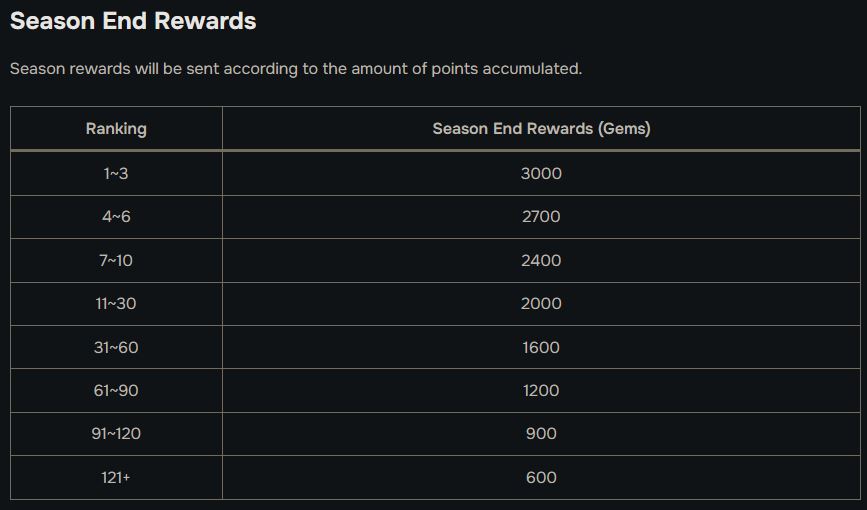This screenshot has width=867, height=510.
Task: Click the Season End Rewards page heading
Action: tap(133, 21)
